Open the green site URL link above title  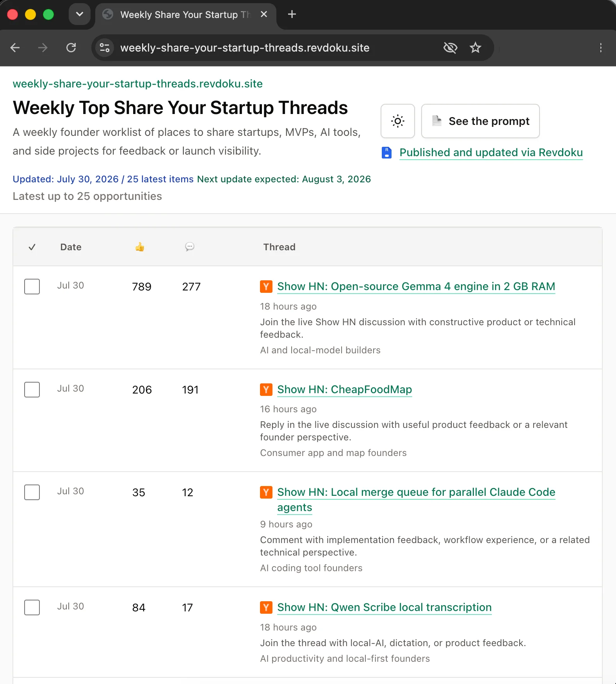click(x=137, y=84)
